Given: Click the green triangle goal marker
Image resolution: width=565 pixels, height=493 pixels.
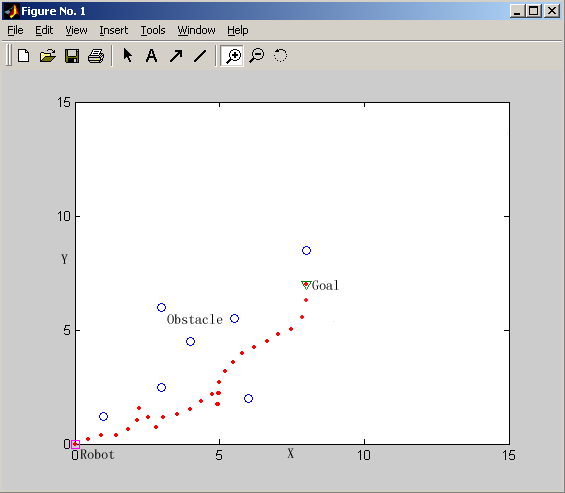Looking at the screenshot, I should (x=306, y=285).
